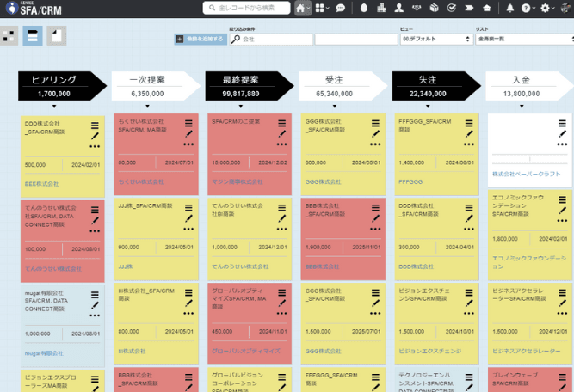Click the 全レコードから検索 search box
The height and width of the screenshot is (392, 574).
coord(247,8)
